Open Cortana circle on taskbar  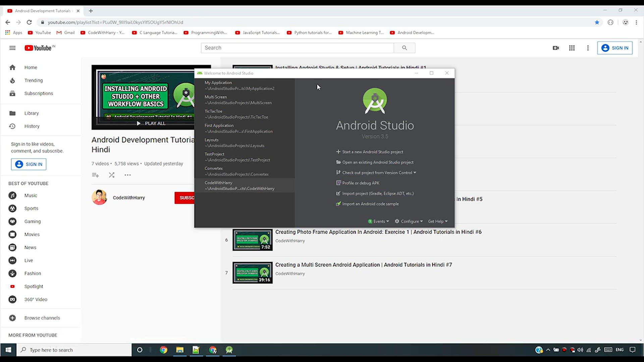[140, 350]
